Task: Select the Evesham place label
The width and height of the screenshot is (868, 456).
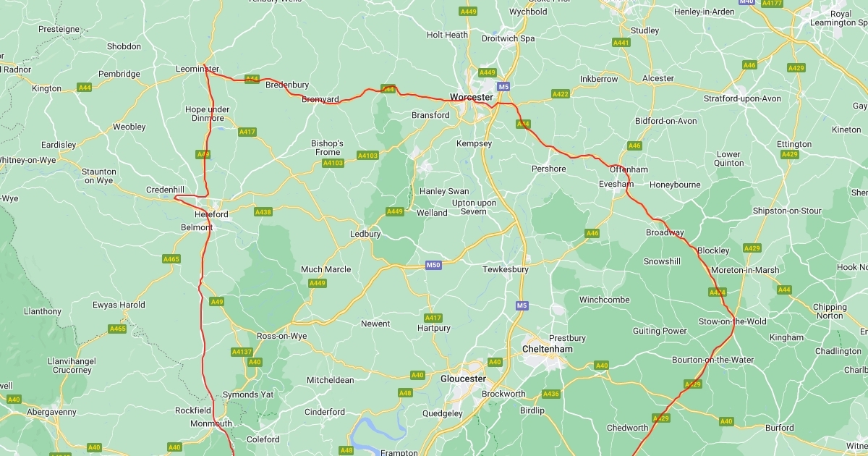Action: 616,185
